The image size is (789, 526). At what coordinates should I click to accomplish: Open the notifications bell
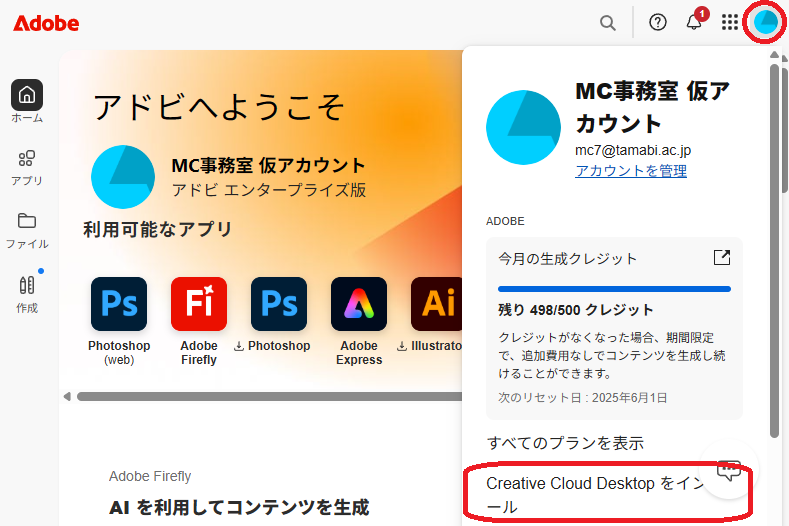point(694,22)
